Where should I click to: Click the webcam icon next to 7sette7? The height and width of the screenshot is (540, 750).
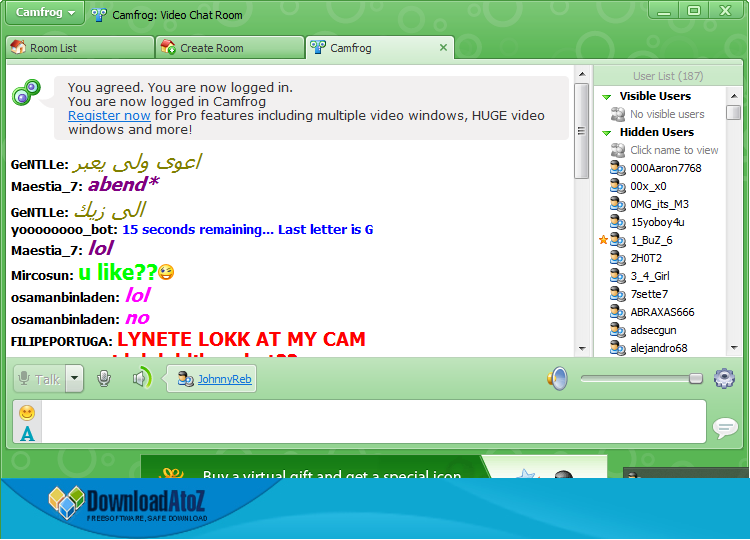point(618,294)
